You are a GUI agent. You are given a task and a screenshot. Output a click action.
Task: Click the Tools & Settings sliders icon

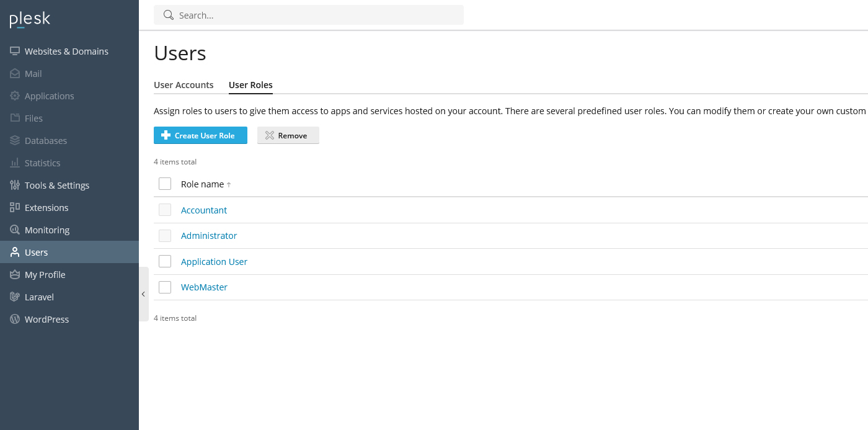(15, 186)
